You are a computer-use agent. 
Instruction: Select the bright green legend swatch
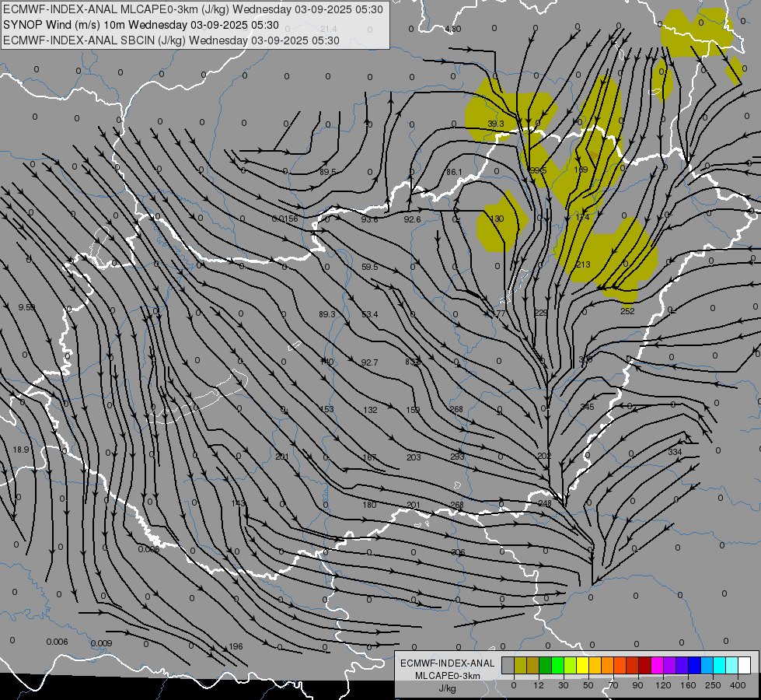pyautogui.click(x=557, y=666)
